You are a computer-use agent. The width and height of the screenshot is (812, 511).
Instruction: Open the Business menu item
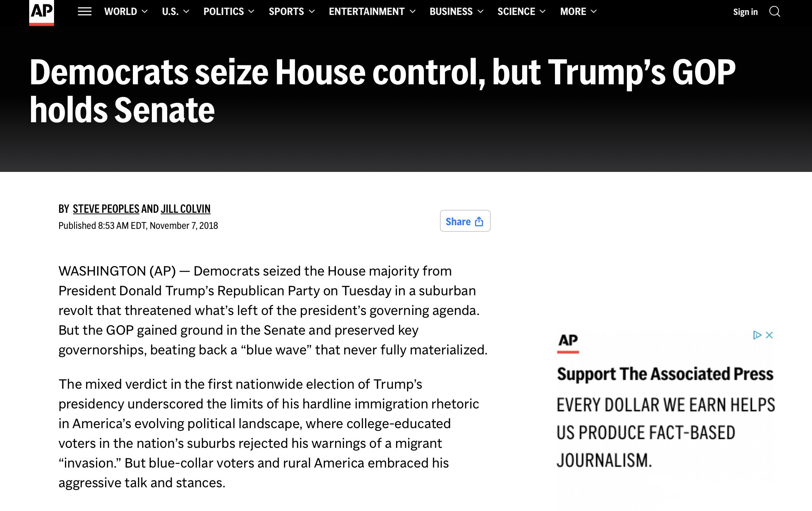tap(451, 12)
